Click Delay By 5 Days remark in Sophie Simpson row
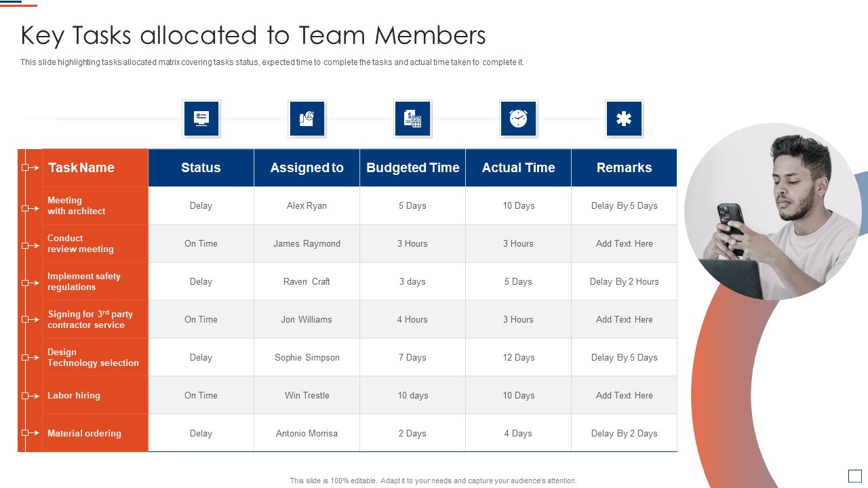 (625, 357)
